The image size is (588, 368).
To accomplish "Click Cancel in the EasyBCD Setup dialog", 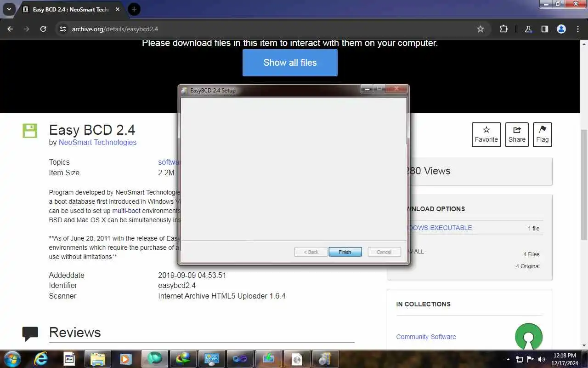I will [x=384, y=252].
